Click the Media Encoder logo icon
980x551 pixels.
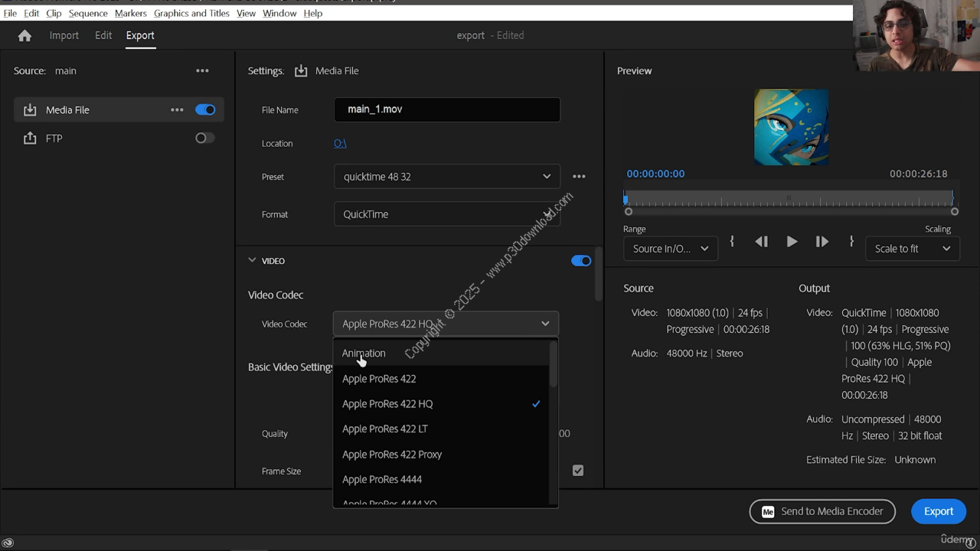[x=768, y=511]
